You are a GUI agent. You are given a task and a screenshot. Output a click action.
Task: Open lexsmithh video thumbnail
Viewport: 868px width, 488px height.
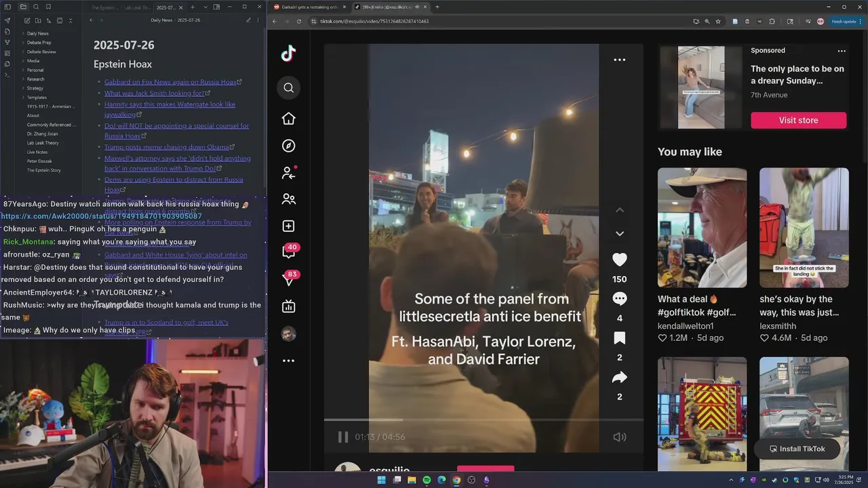(804, 228)
